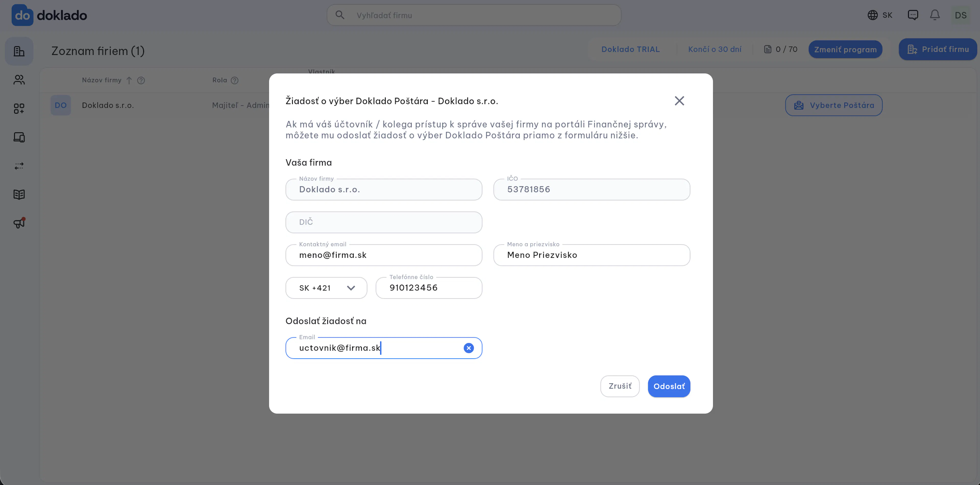Screen dimensions: 980x485
Task: Click the Zrušiť button
Action: [x=620, y=386]
